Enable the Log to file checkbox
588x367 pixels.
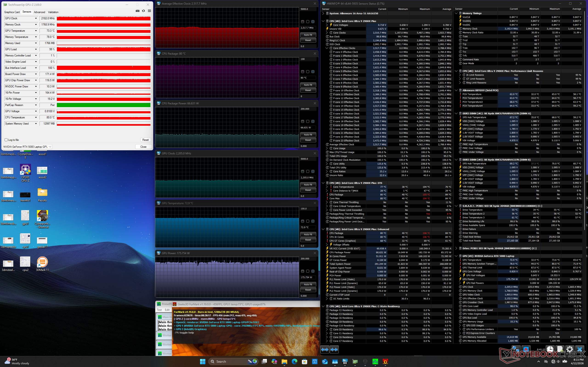pos(6,140)
